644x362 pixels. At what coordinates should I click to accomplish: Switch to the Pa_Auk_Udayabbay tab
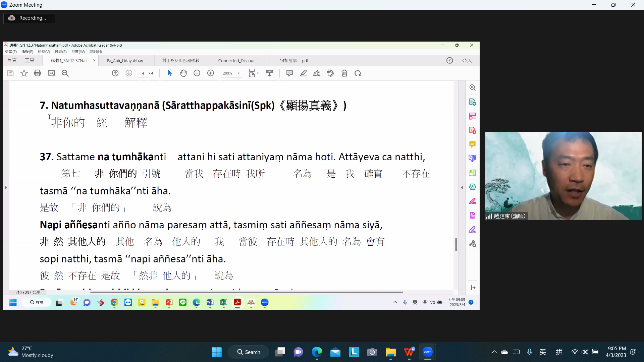tap(126, 61)
